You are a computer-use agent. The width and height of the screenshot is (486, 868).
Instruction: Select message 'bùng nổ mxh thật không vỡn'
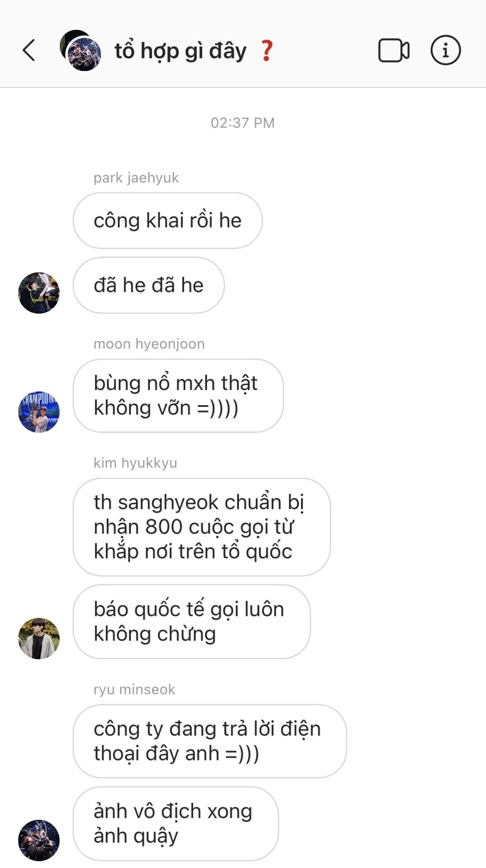tap(178, 396)
